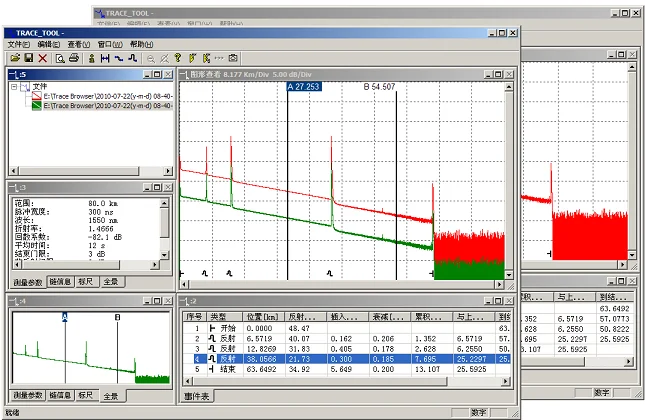Click the yellow question mark help icon
The width and height of the screenshot is (645, 420).
178,58
